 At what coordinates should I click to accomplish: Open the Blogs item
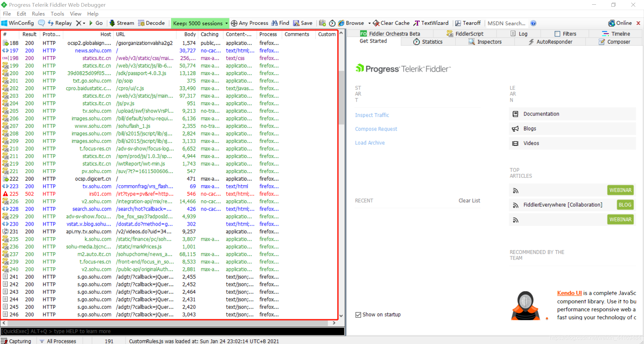pos(572,129)
